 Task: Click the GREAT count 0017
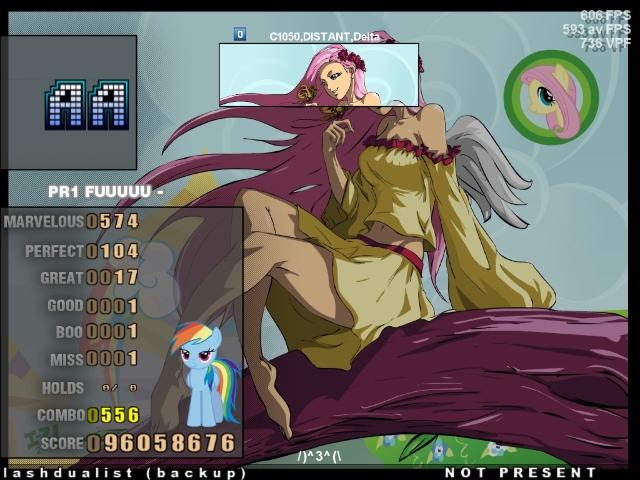tap(113, 278)
